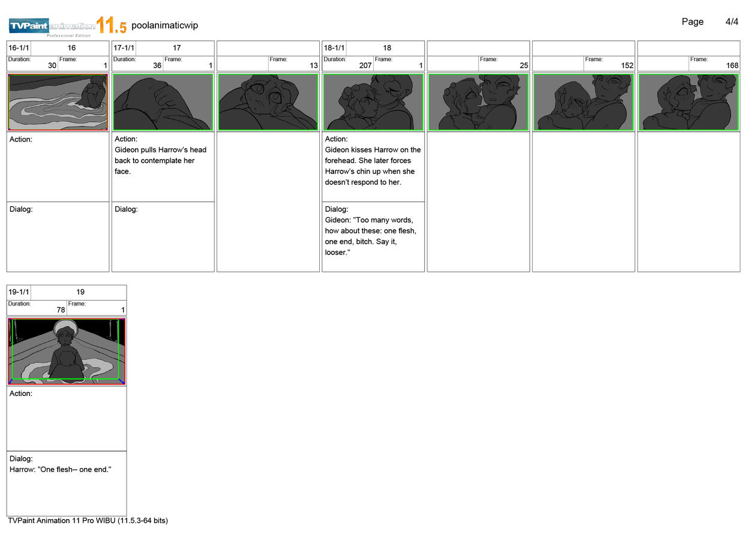Image resolution: width=756 pixels, height=540 pixels.
Task: Click shot 18 dialog text "Too many words"
Action: 370,236
